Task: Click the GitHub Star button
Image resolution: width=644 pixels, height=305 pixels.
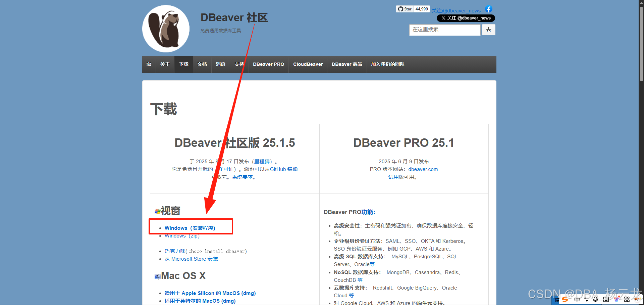Action: [405, 9]
